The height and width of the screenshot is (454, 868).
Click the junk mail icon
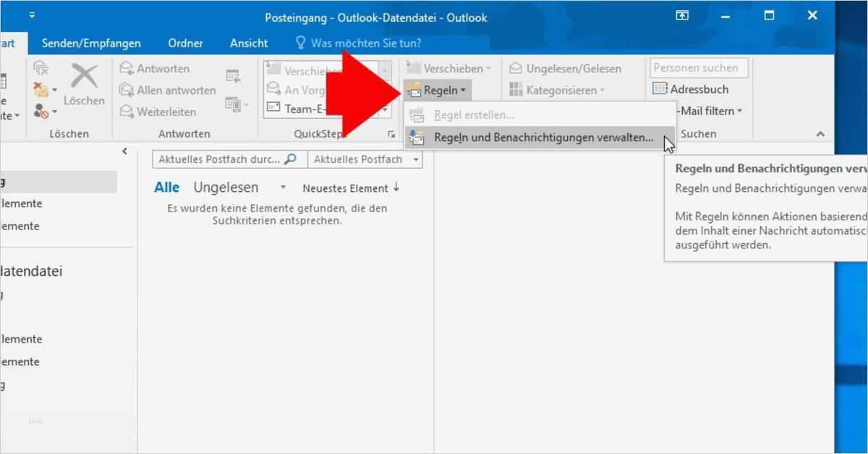41,89
